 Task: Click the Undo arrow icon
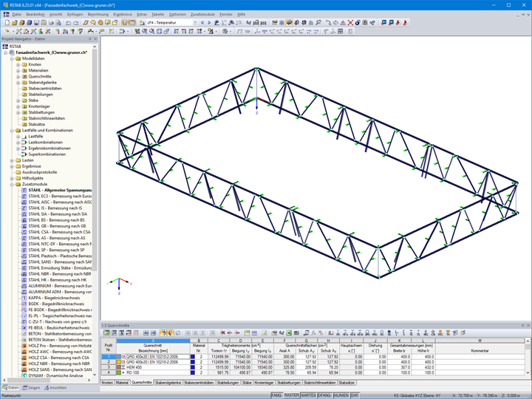click(68, 23)
